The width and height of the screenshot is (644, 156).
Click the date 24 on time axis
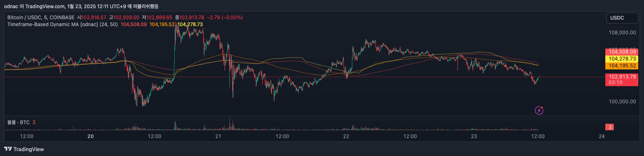point(602,136)
